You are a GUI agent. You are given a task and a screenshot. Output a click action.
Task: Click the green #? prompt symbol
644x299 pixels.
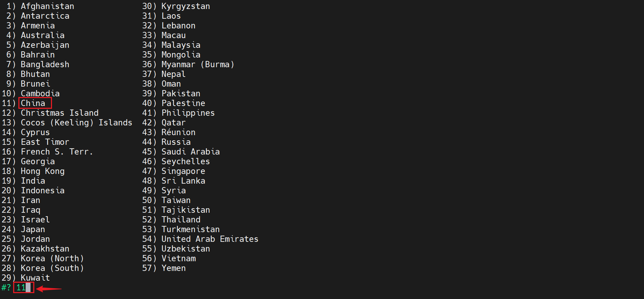6,288
